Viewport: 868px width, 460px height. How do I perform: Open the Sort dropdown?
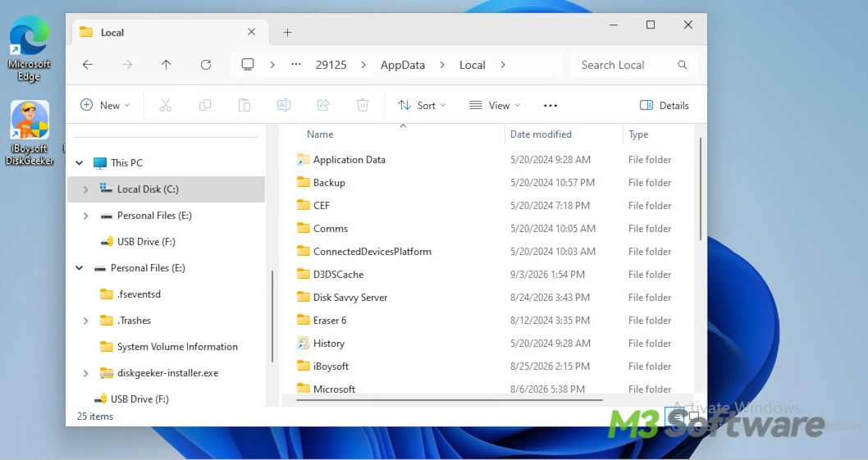(422, 105)
